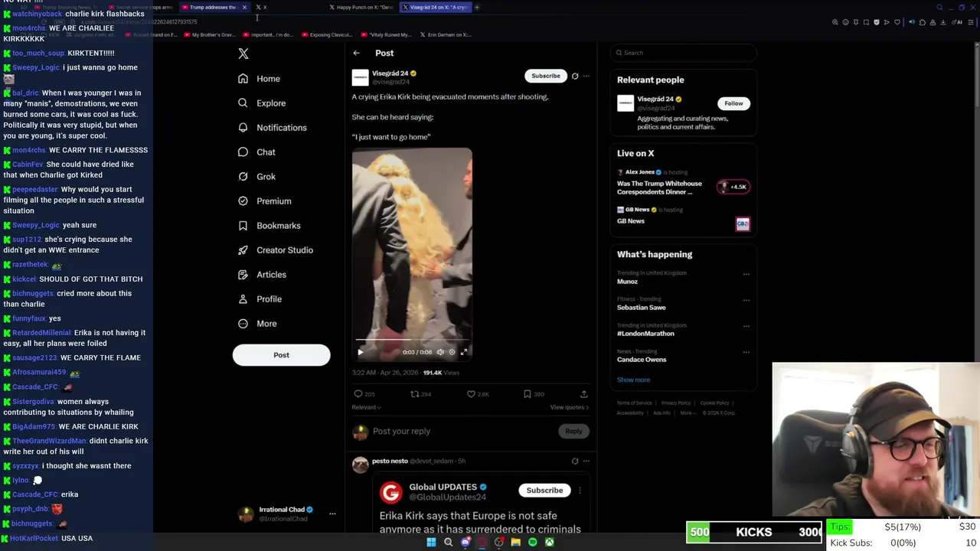The height and width of the screenshot is (551, 980).
Task: Open the #LondonMarathon trending topic
Action: [645, 334]
